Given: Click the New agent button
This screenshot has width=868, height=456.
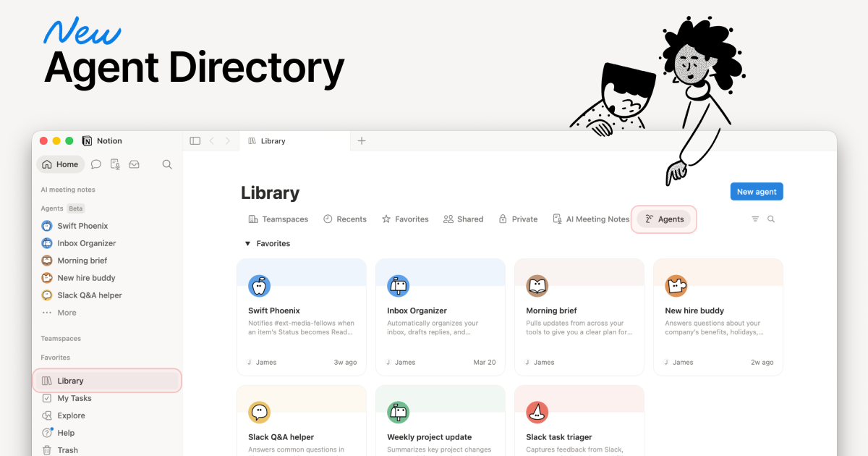Looking at the screenshot, I should point(757,192).
